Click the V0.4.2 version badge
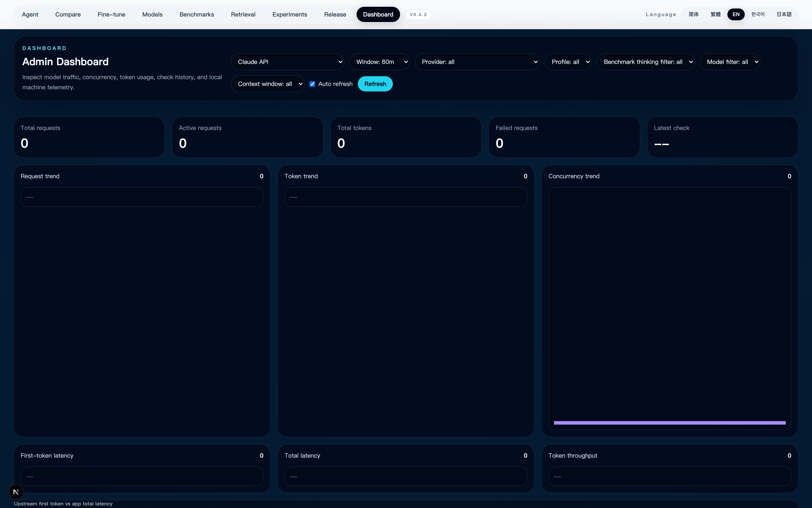 (418, 14)
